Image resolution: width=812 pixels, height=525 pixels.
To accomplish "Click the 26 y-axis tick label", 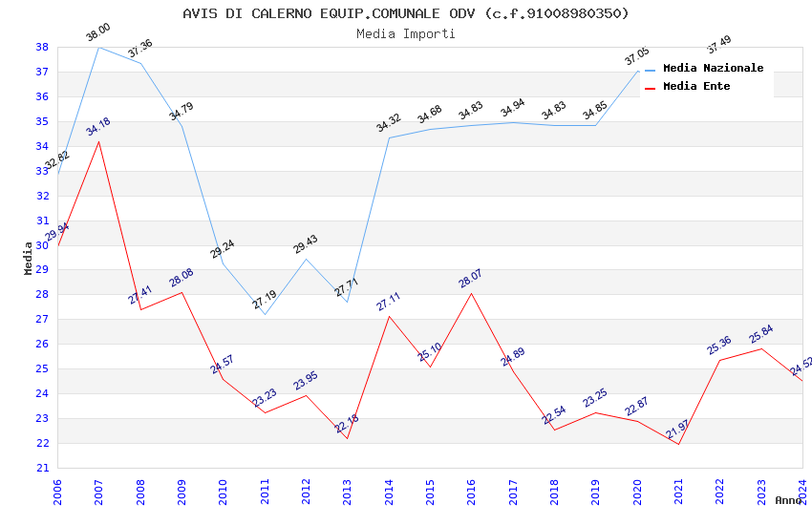I will [42, 344].
